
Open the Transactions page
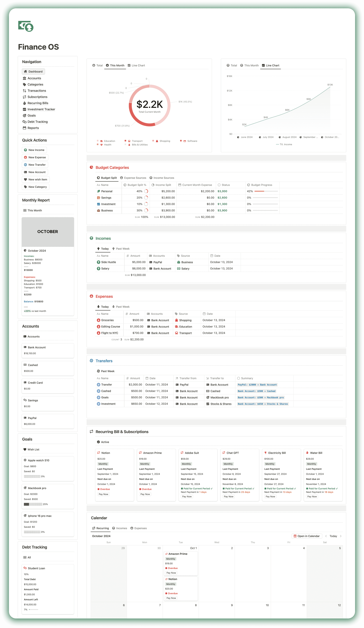point(37,90)
